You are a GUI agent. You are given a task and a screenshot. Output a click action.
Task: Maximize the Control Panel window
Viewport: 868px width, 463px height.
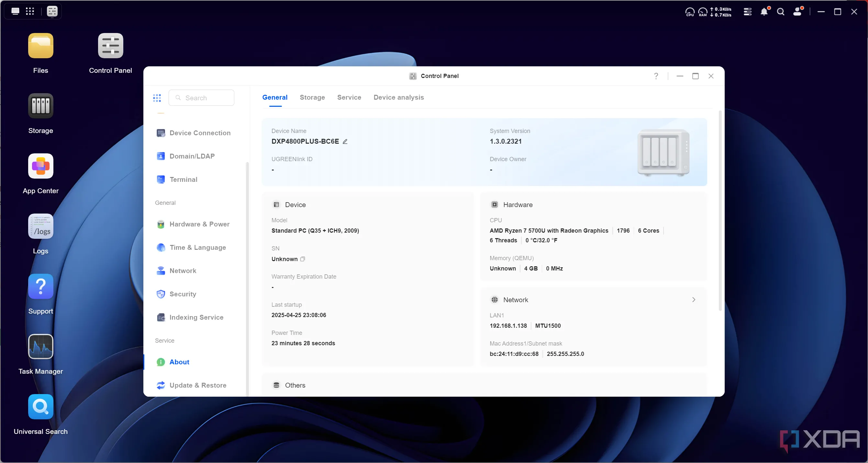696,76
